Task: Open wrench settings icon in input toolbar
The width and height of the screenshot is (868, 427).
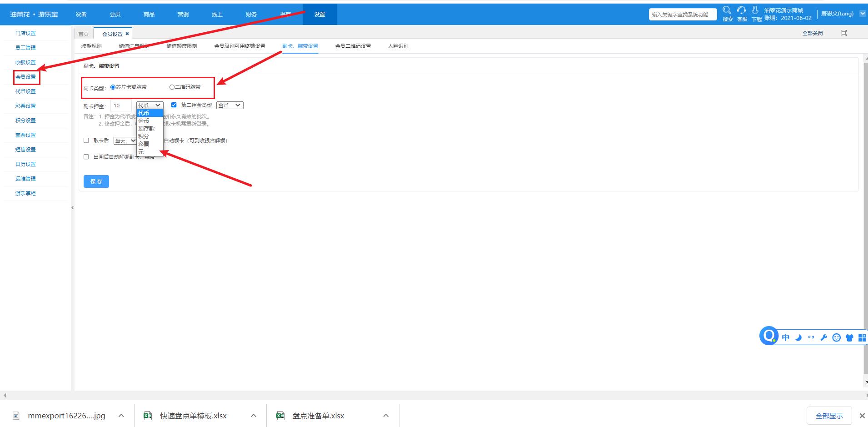Action: tap(823, 337)
